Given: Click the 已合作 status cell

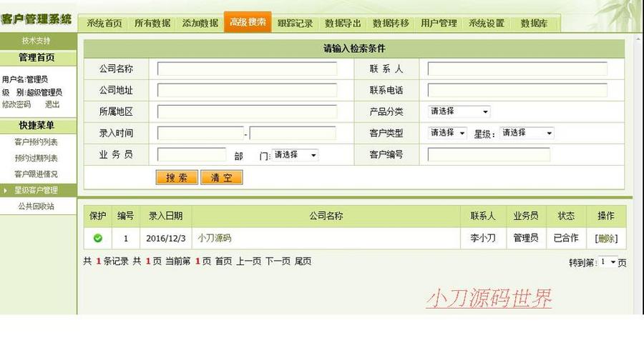Looking at the screenshot, I should click(x=566, y=238).
